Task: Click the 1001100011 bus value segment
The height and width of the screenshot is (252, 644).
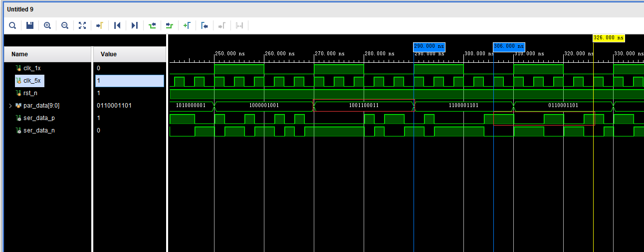Action: [364, 106]
